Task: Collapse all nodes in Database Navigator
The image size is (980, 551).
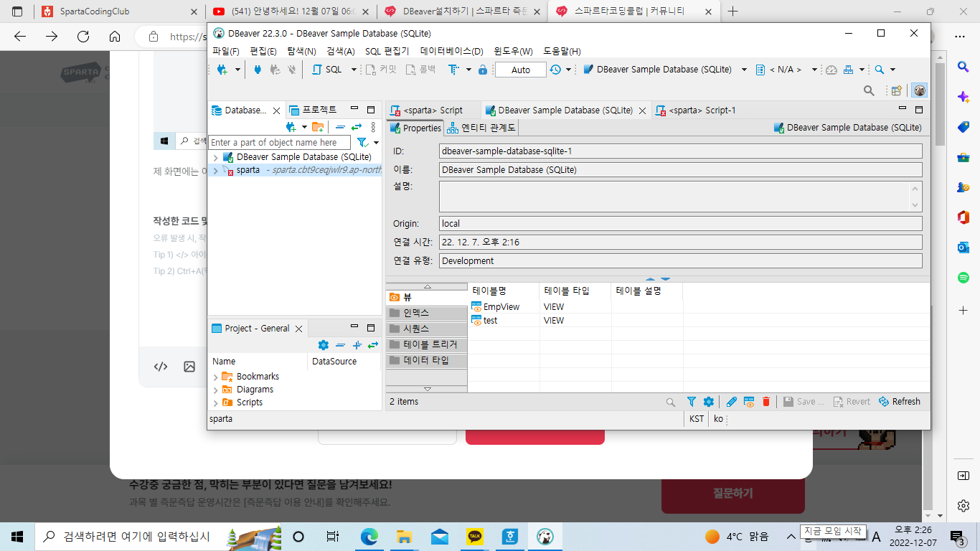Action: [x=340, y=127]
